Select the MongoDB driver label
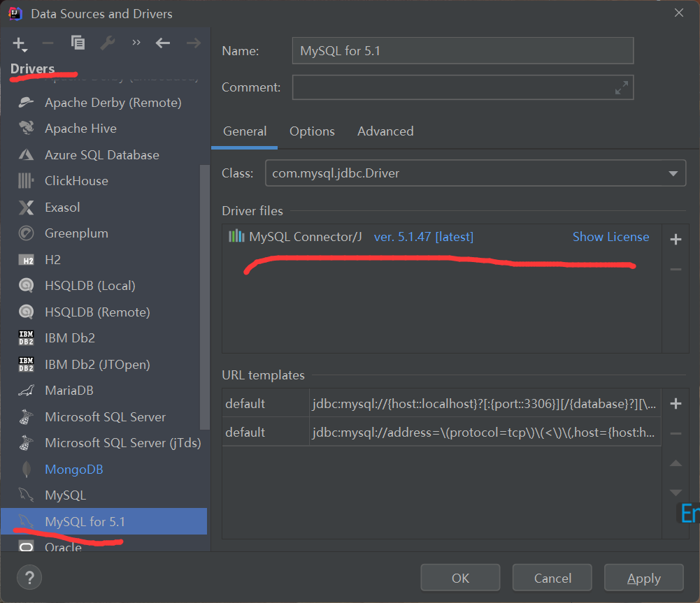The height and width of the screenshot is (603, 700). [74, 470]
